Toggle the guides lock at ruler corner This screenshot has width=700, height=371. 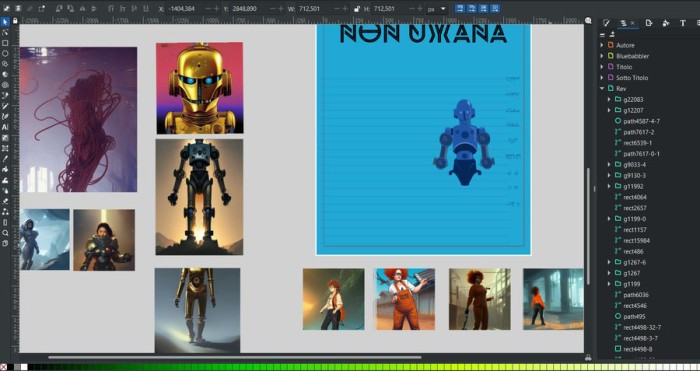coord(15,21)
